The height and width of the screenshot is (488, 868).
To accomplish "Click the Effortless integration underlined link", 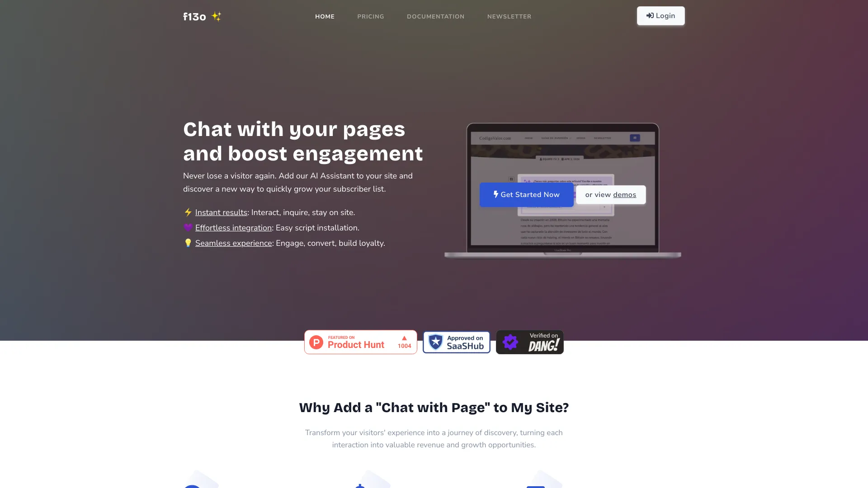I will pos(233,228).
